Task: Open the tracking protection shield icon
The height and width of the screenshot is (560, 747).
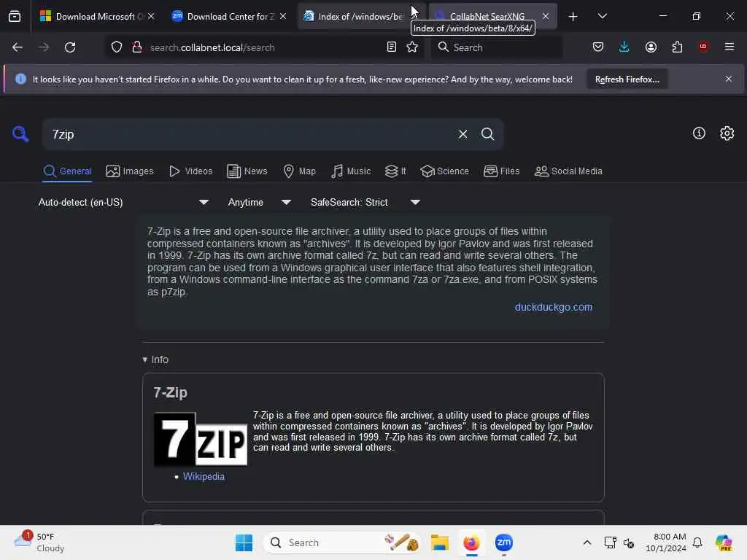Action: point(117,47)
